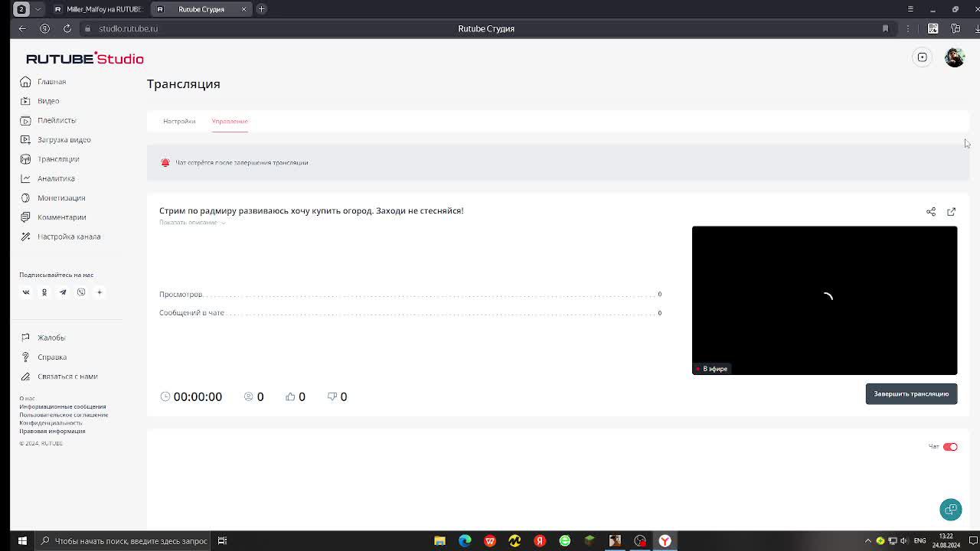Viewport: 980px width, 551px height.
Task: Switch to Miller_Malfoy на RUTUBE browser tab
Action: [x=98, y=9]
